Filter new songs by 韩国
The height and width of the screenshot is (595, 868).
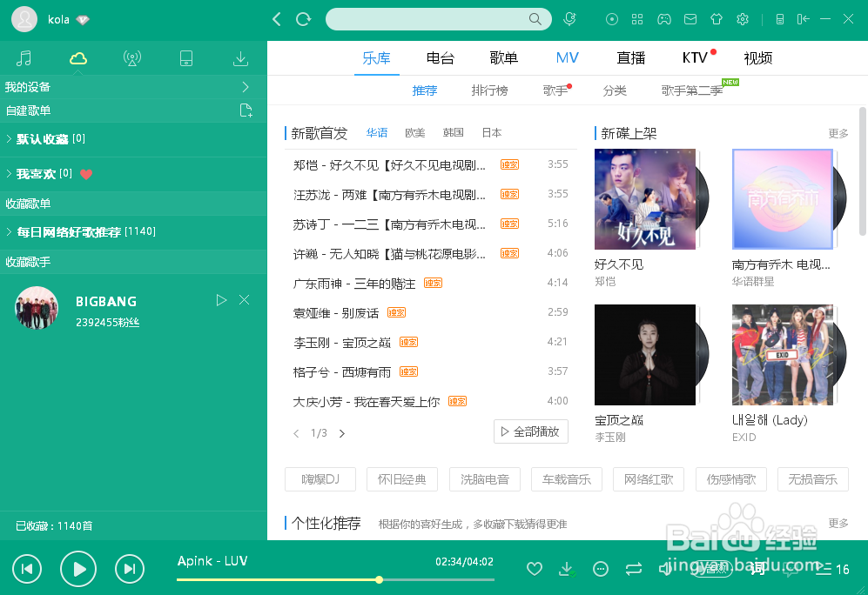point(453,133)
